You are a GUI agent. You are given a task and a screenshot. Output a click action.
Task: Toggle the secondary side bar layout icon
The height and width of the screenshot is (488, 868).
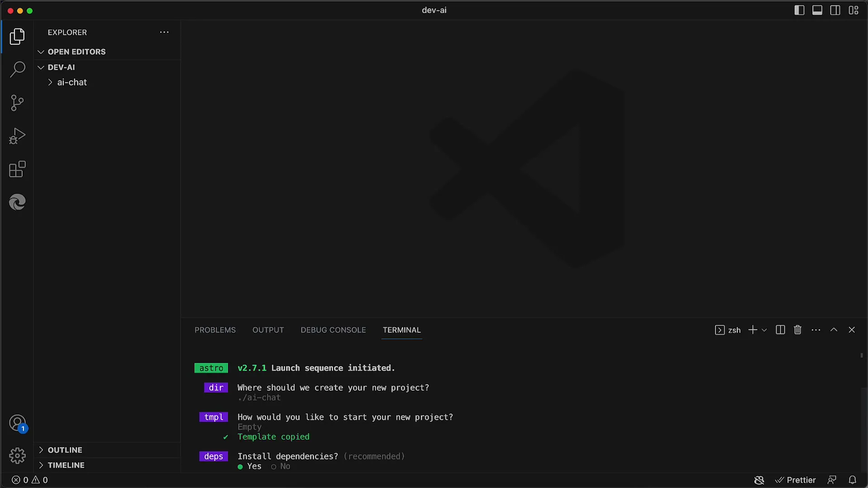835,10
